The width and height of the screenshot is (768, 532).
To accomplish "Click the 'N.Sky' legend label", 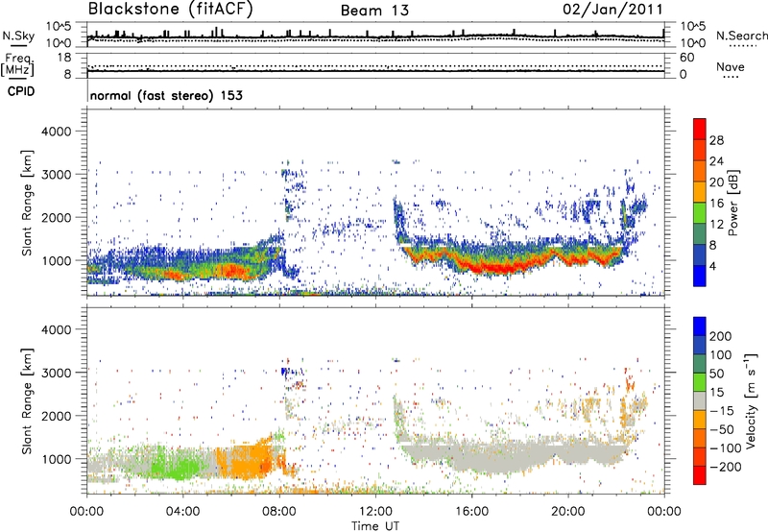I will click(x=18, y=36).
